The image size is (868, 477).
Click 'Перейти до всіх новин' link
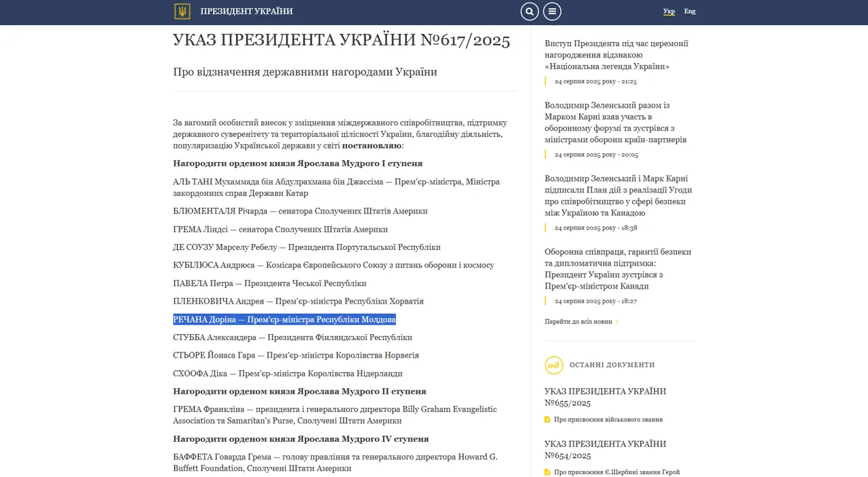pyautogui.click(x=578, y=322)
